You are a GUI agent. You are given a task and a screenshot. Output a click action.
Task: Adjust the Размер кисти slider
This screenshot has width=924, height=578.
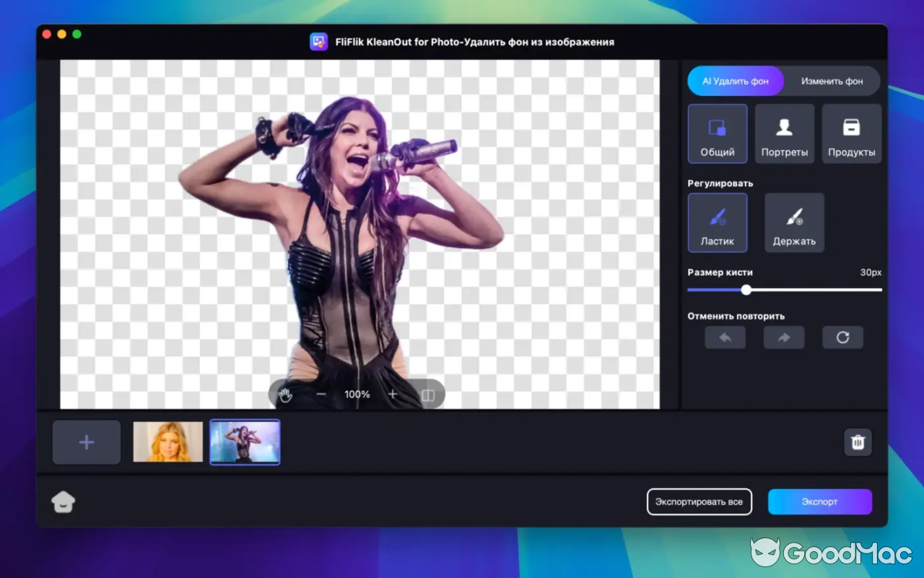(x=746, y=290)
